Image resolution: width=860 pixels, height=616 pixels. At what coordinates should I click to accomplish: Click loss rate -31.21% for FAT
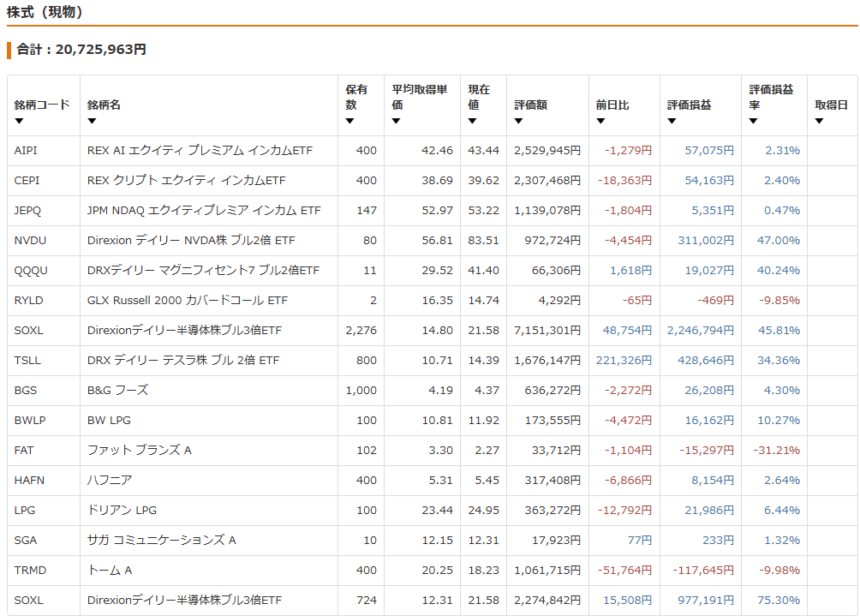tap(776, 451)
